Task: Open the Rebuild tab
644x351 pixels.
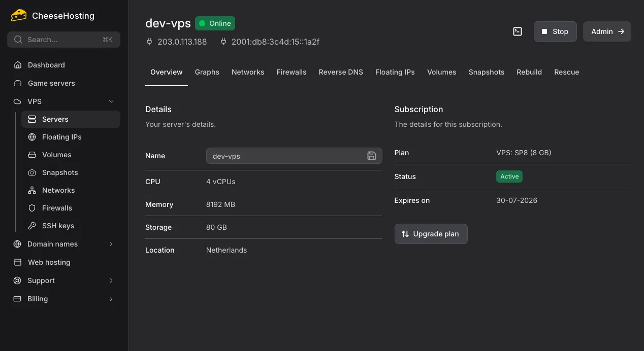Action: pyautogui.click(x=529, y=72)
